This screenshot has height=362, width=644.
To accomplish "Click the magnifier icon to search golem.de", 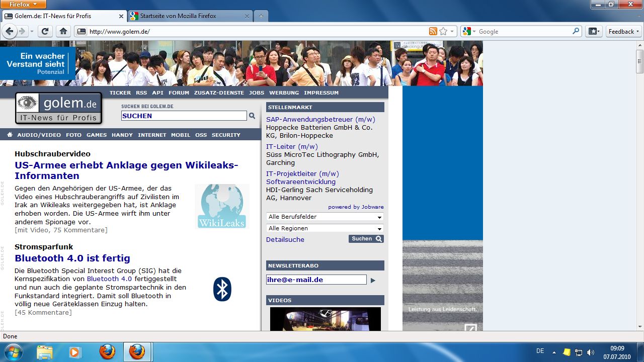I will [252, 116].
